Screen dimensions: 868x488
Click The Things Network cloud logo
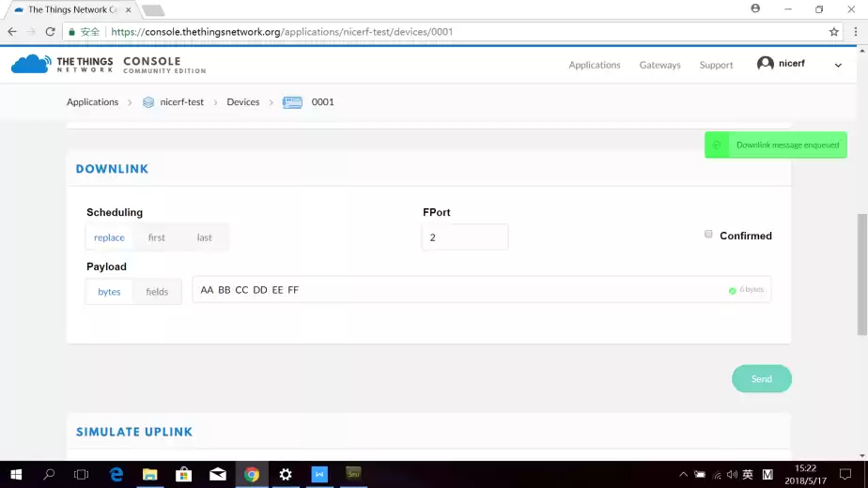click(x=31, y=64)
